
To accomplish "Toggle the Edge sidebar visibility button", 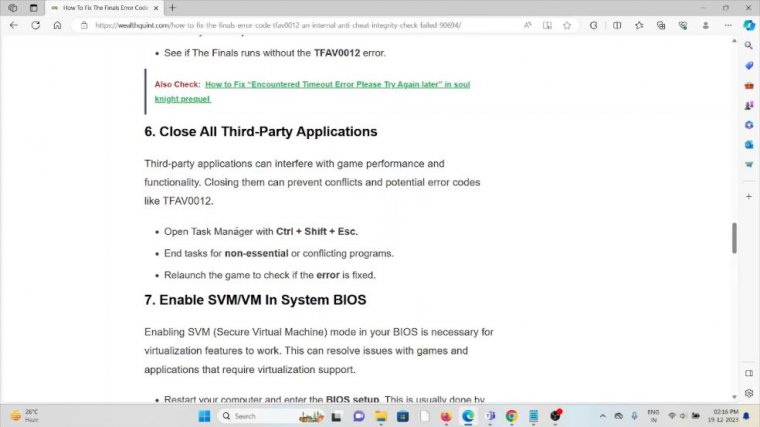I will click(748, 372).
